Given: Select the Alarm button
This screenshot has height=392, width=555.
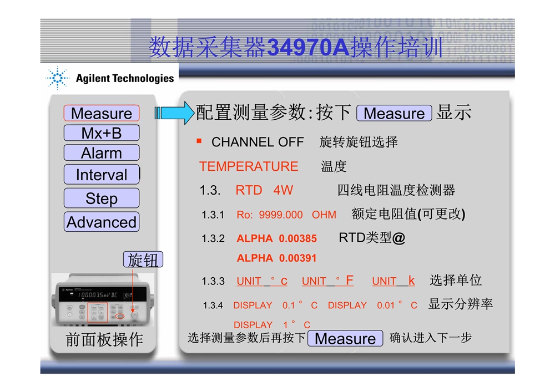Looking at the screenshot, I should (x=102, y=153).
